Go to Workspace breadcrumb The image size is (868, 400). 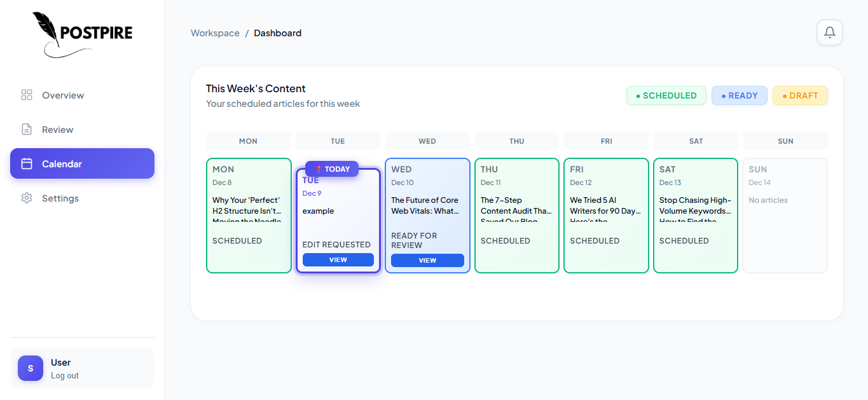215,33
